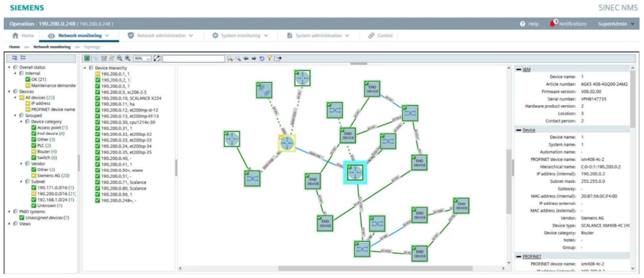Collapse the I&M section in properties panel
The width and height of the screenshot is (644, 278).
(x=518, y=69)
